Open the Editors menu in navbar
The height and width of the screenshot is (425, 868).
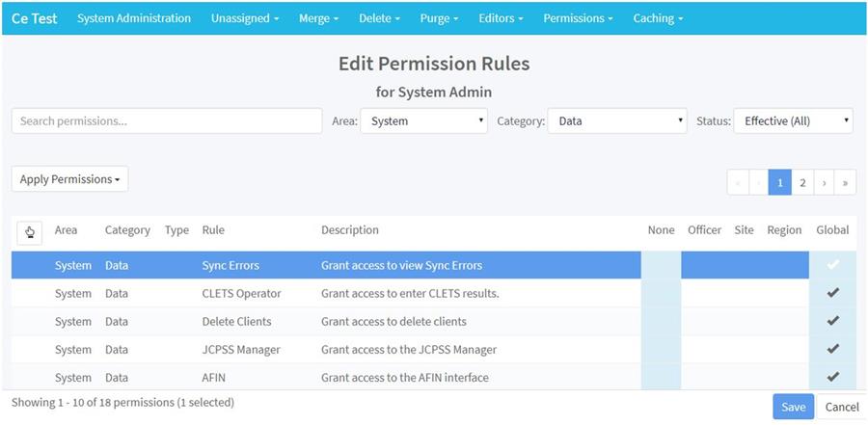pos(501,18)
